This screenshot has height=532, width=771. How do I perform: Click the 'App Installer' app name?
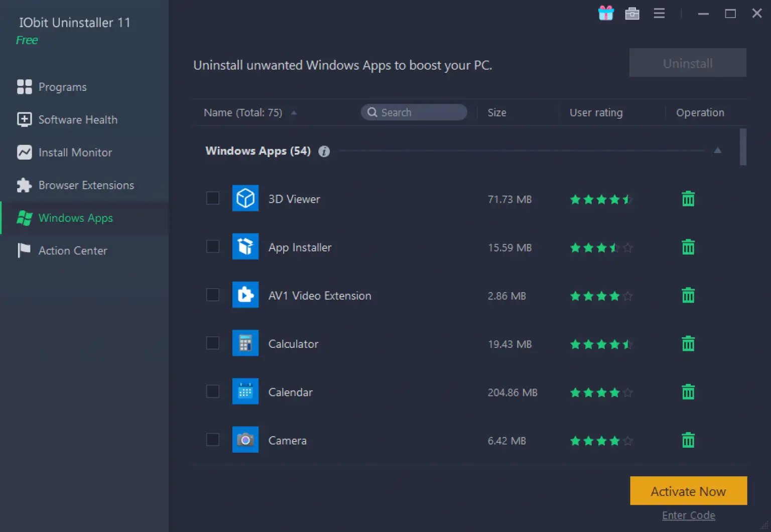click(300, 247)
